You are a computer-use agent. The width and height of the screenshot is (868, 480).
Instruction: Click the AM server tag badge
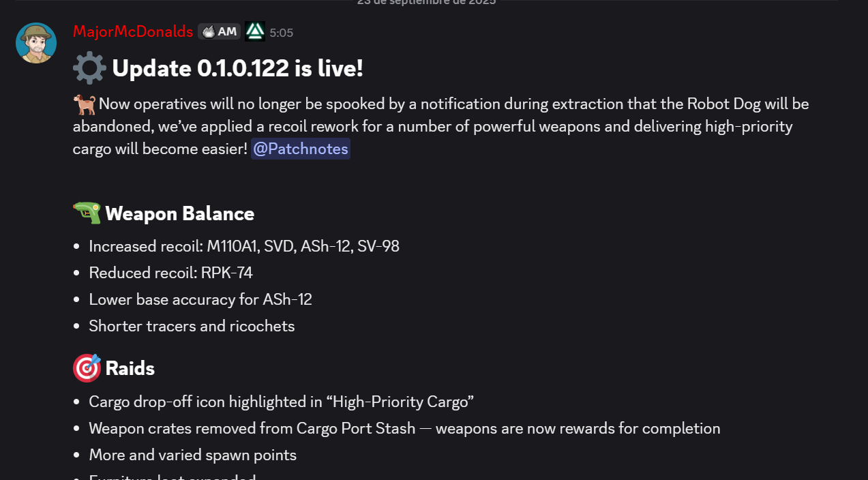tap(219, 31)
